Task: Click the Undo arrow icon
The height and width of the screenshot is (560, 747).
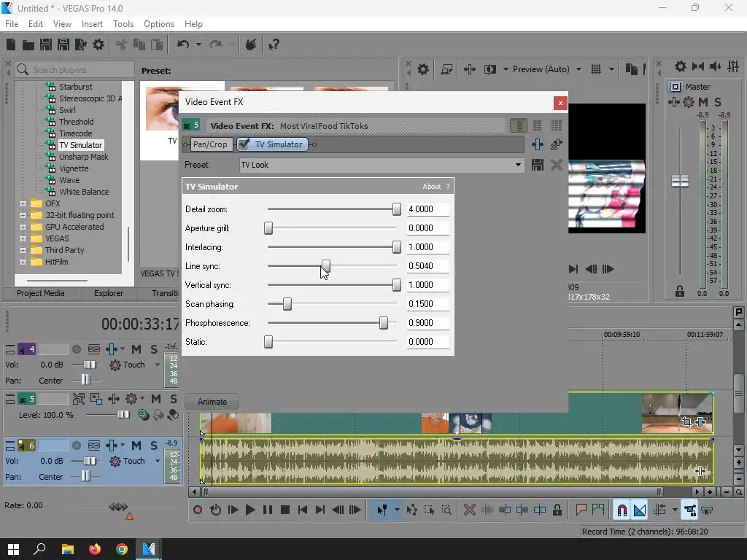Action: coord(183,44)
